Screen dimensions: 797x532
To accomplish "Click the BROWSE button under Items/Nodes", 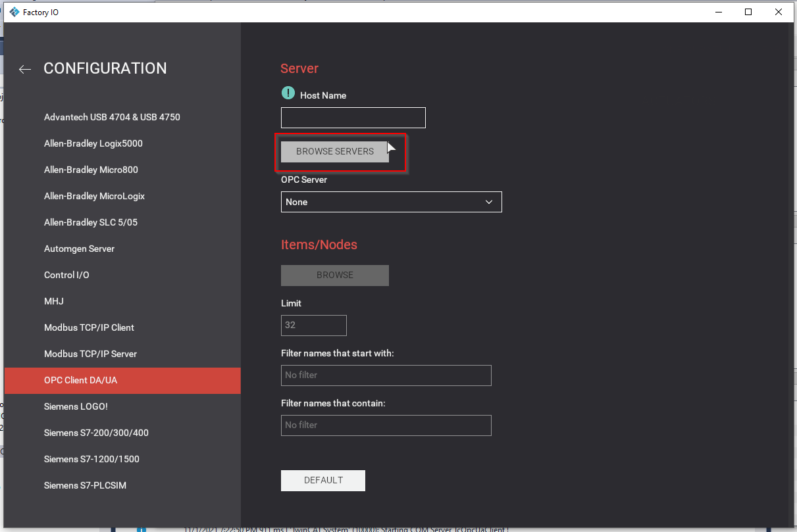I will pyautogui.click(x=335, y=275).
